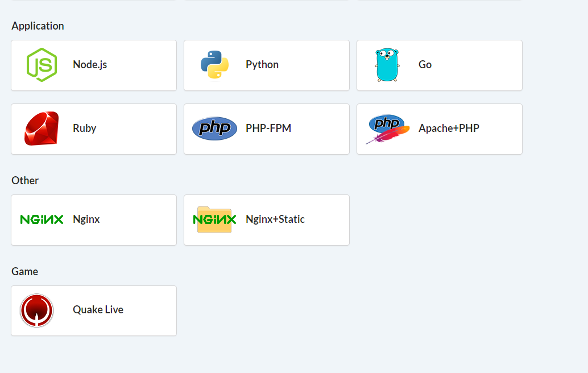This screenshot has height=373, width=588.
Task: Select the Node.js text label
Action: 90,65
